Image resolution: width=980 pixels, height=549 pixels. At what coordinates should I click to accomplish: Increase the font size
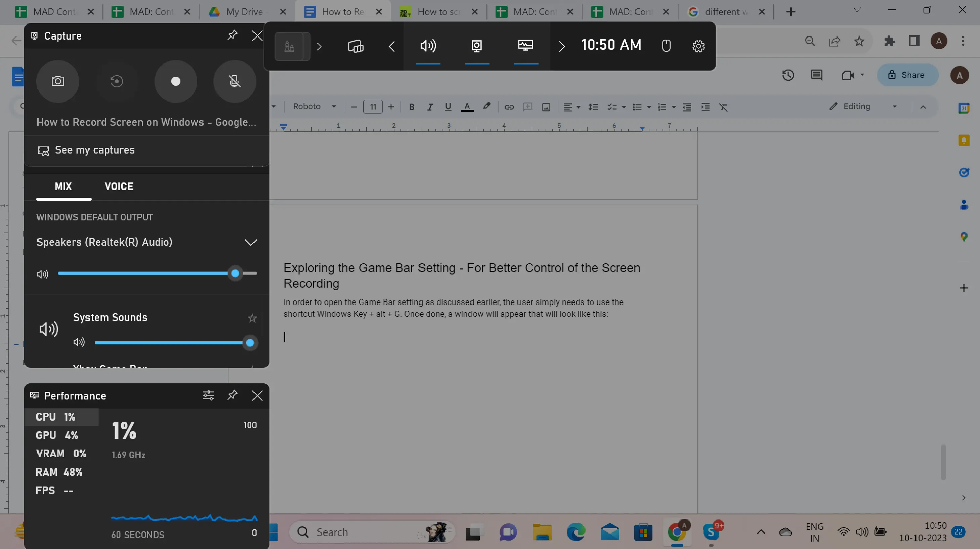pos(391,107)
